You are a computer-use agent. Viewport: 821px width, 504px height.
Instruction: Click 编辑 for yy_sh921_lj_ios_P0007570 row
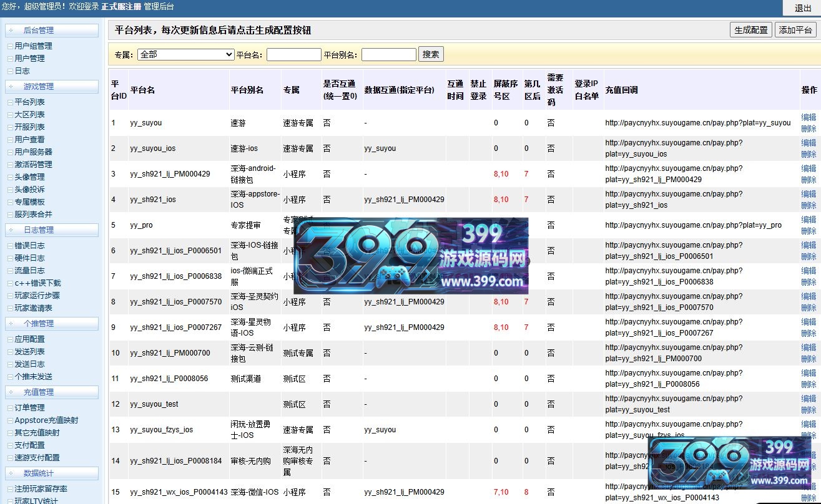[809, 296]
